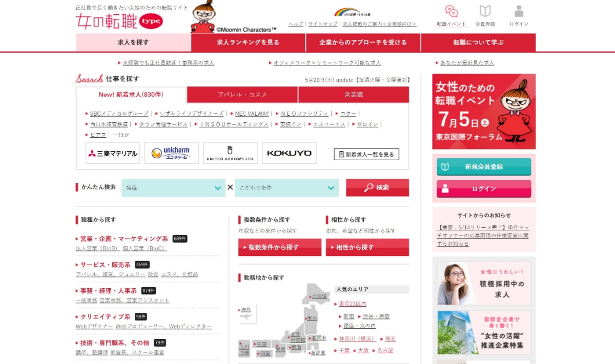The width and height of the screenshot is (615, 364).
Task: Select 北海道 on the Japan map
Action: click(x=319, y=296)
